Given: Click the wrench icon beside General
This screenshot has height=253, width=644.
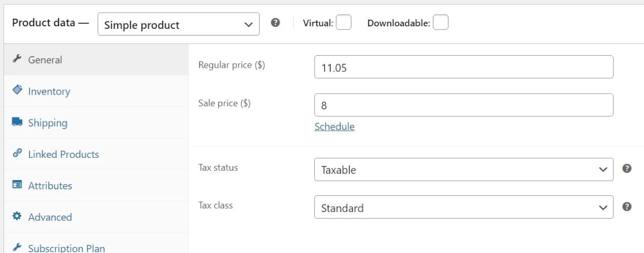Looking at the screenshot, I should point(17,59).
